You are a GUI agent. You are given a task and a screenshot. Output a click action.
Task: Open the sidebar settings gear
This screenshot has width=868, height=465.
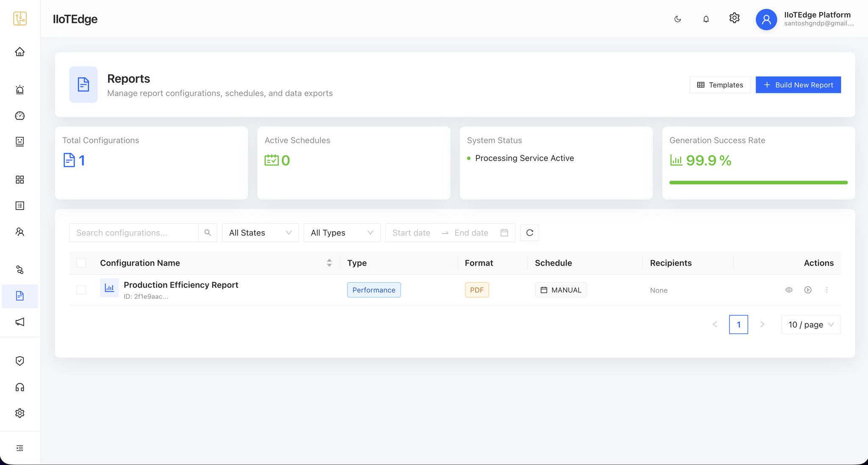tap(19, 413)
